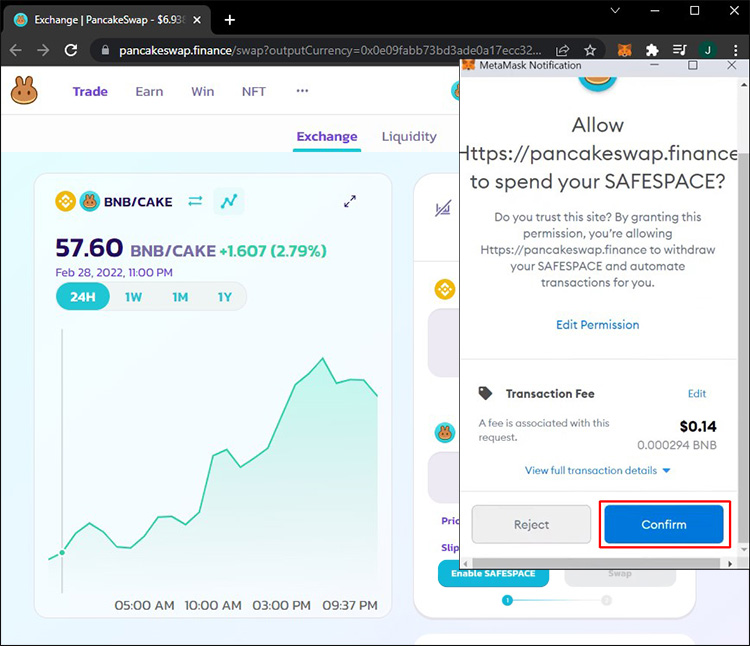Bookmark this page with the star icon
The height and width of the screenshot is (646, 750).
(x=590, y=50)
